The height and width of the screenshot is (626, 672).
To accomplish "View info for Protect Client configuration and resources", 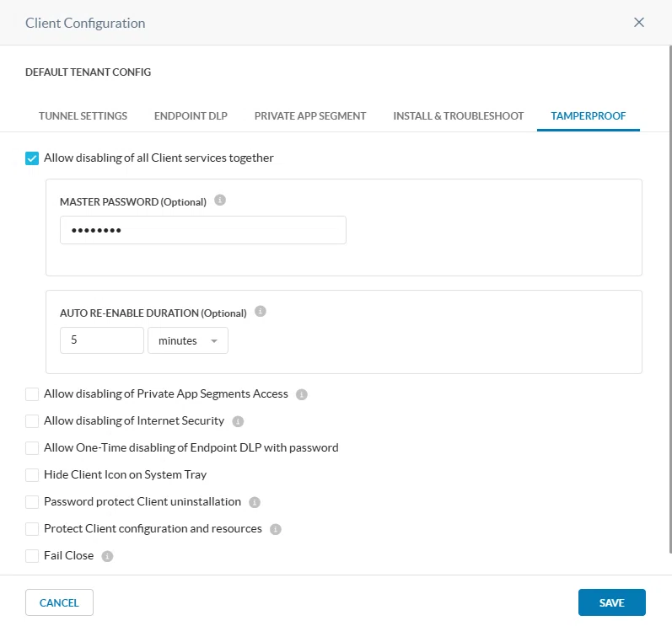I will pos(276,529).
